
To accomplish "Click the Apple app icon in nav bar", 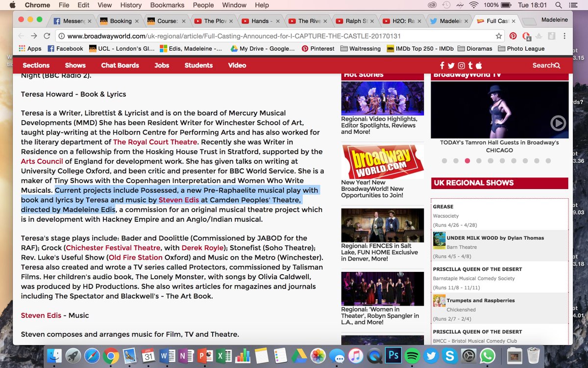I will pos(479,65).
